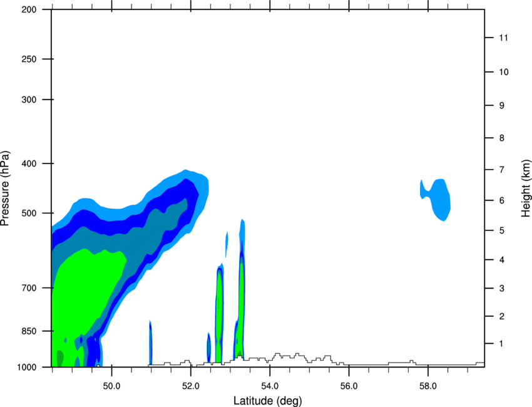Click the 700 pressure tick label
532x407 pixels.
29,288
